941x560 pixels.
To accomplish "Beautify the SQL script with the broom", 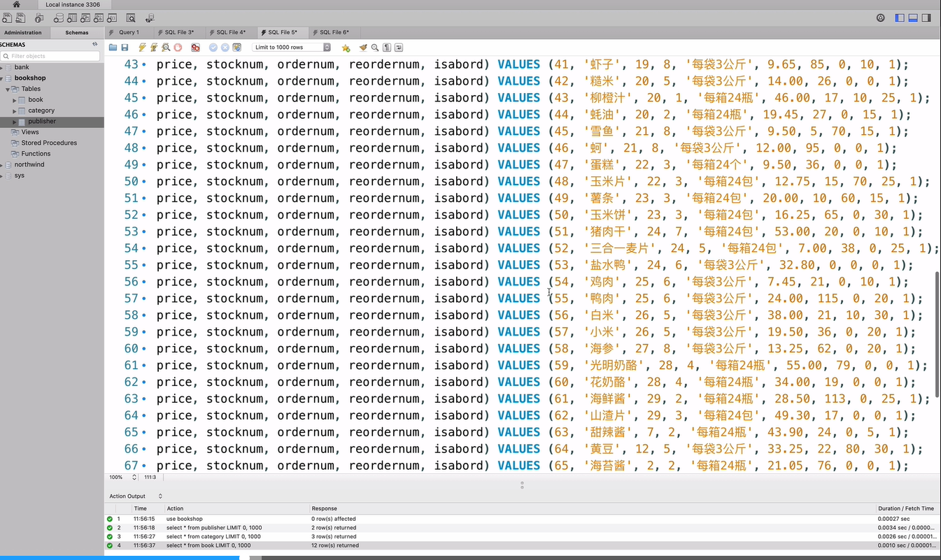I will pyautogui.click(x=363, y=48).
